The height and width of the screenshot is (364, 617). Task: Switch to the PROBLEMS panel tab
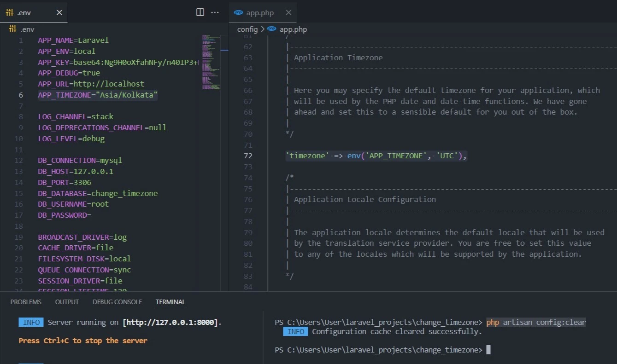click(26, 302)
